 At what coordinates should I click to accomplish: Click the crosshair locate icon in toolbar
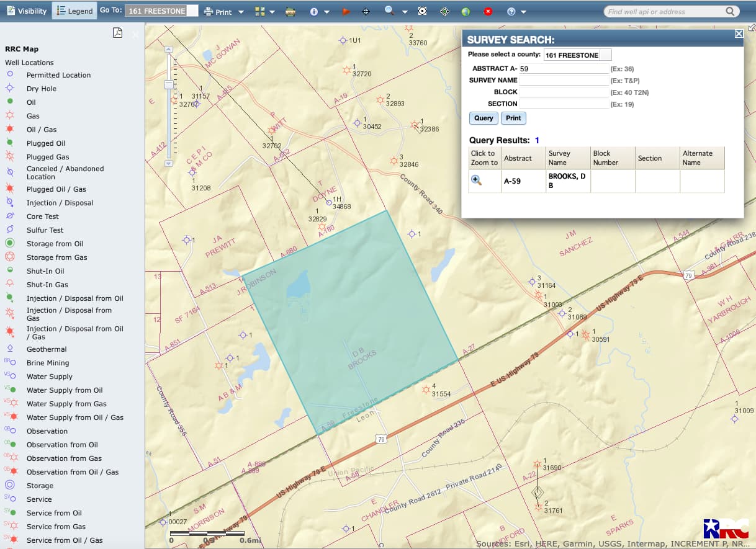coord(366,12)
